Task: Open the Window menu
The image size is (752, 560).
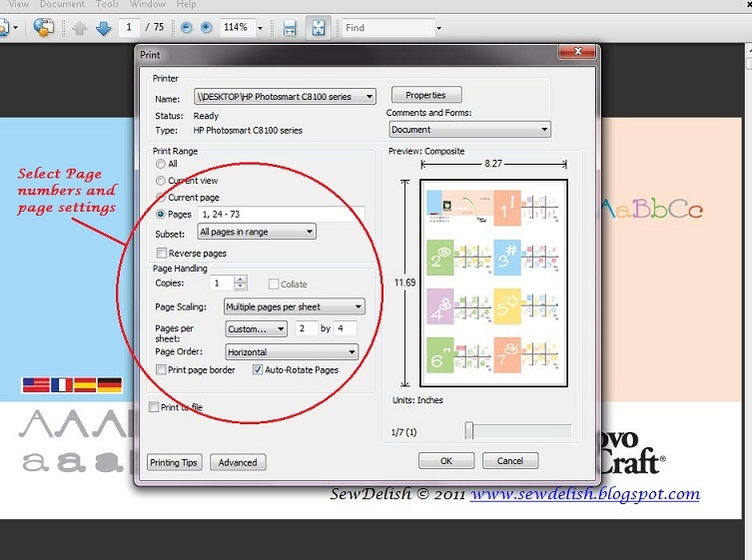Action: tap(148, 4)
